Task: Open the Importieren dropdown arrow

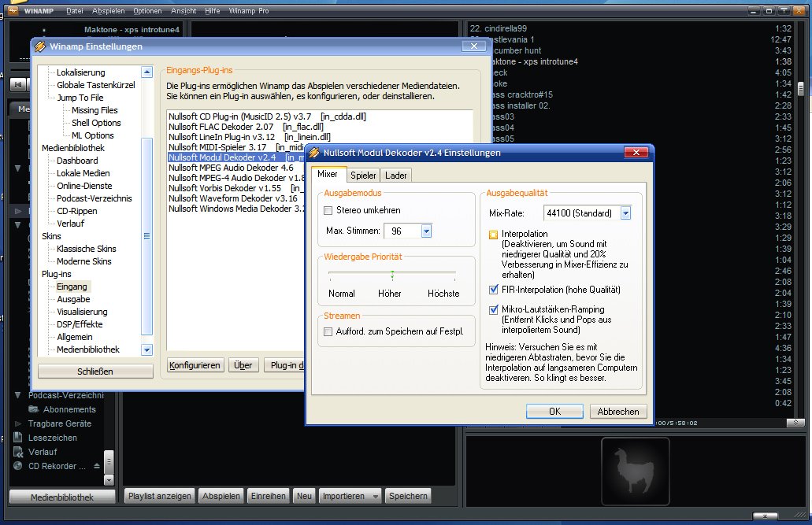Action: (x=375, y=496)
